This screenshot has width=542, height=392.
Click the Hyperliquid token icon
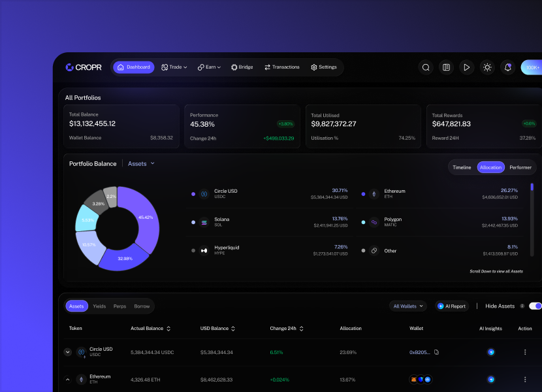[204, 250]
